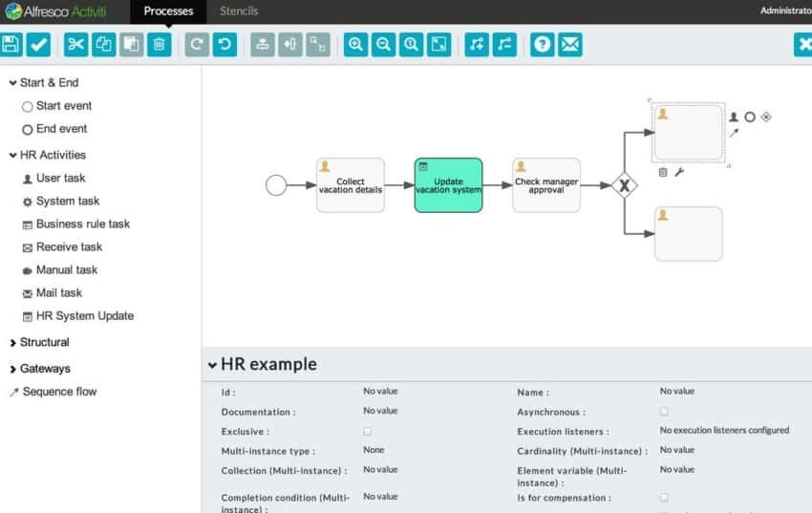Image resolution: width=812 pixels, height=513 pixels.
Task: Click the save model icon in toolbar
Action: pos(11,45)
